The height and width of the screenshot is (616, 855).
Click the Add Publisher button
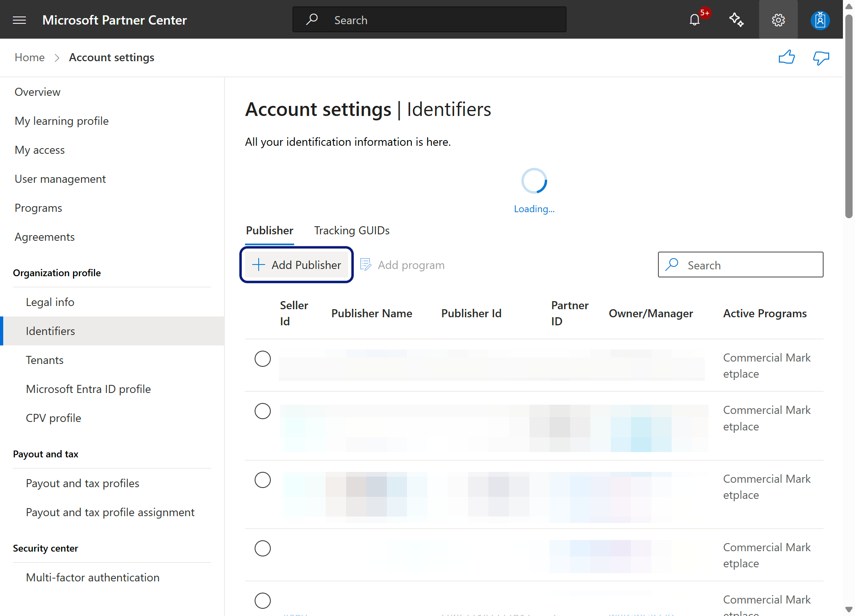297,265
